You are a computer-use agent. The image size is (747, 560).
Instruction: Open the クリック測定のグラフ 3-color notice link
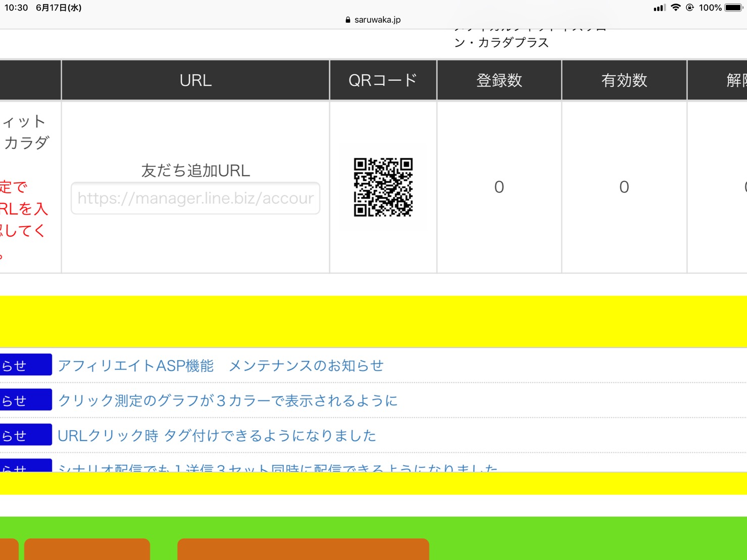[228, 400]
